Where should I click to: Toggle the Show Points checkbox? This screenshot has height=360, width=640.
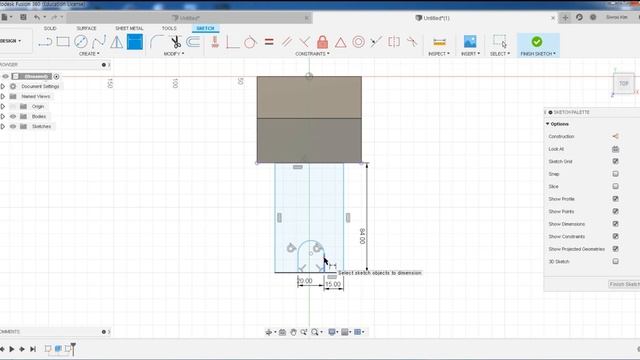click(x=616, y=211)
